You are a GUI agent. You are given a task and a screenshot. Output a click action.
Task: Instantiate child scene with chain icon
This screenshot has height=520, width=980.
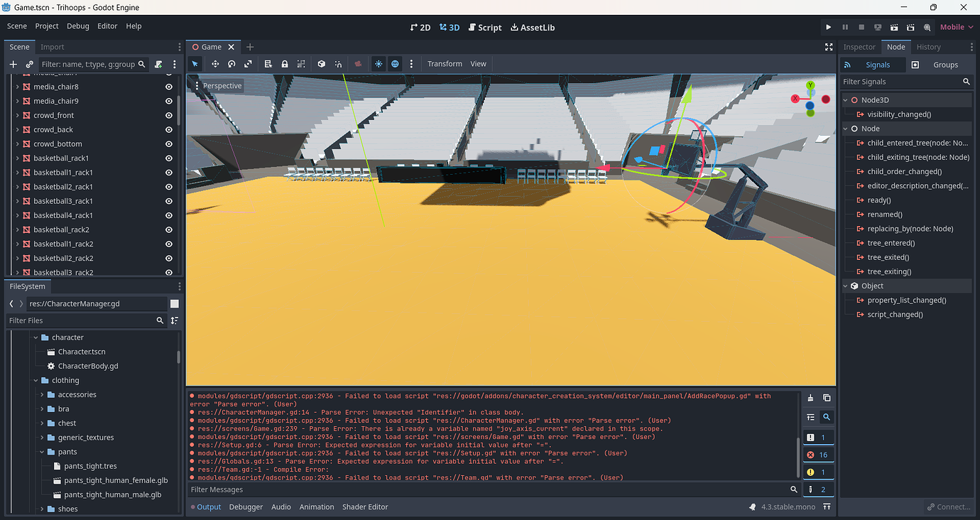pyautogui.click(x=29, y=64)
